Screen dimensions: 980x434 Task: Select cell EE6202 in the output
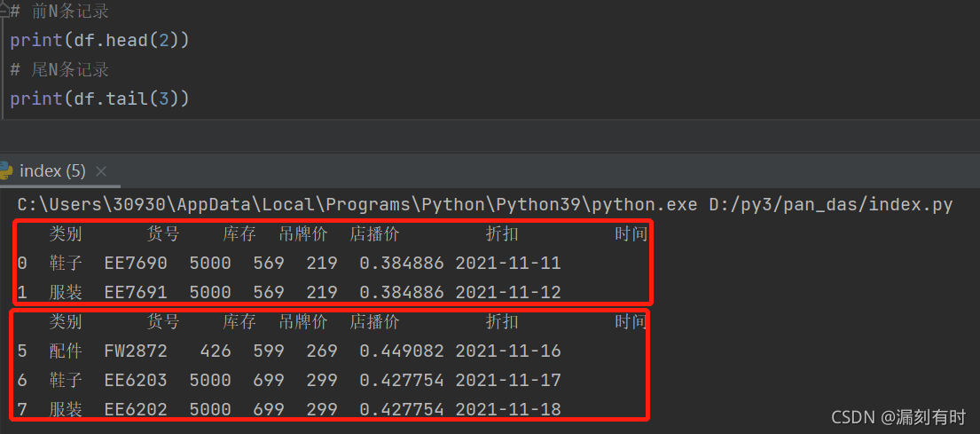(x=136, y=410)
